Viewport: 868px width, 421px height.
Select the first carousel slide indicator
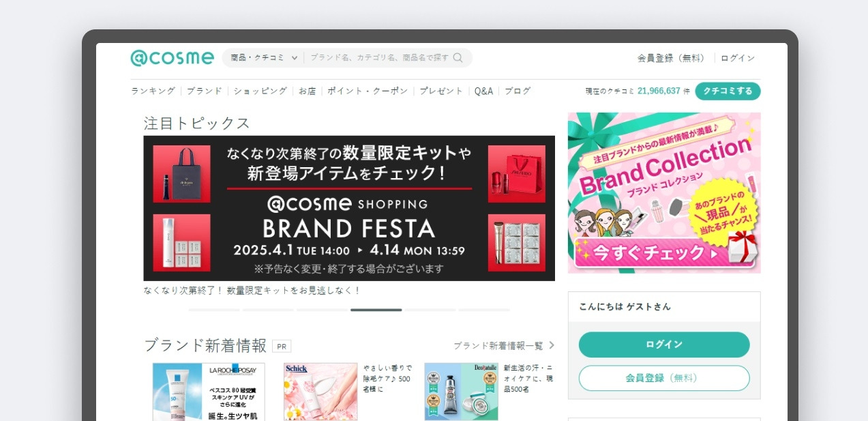click(214, 310)
